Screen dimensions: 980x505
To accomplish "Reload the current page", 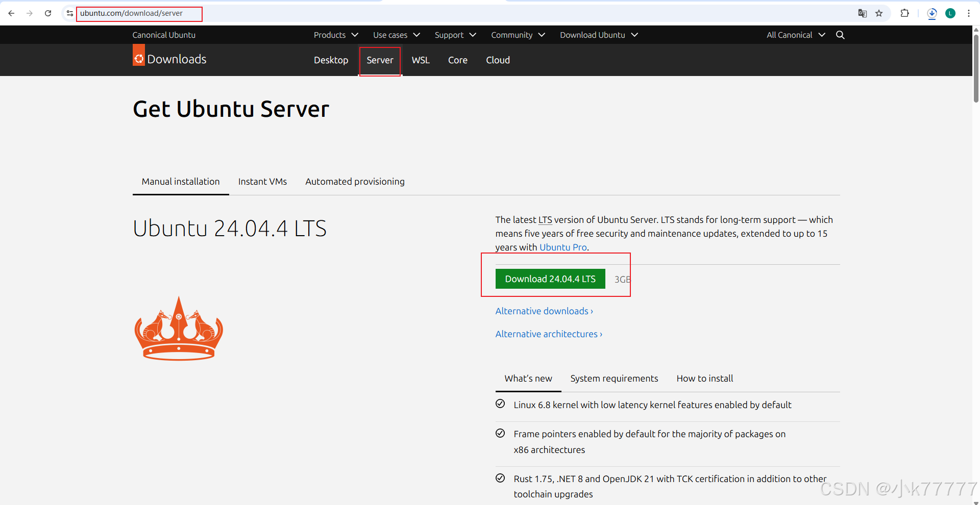I will pos(48,13).
